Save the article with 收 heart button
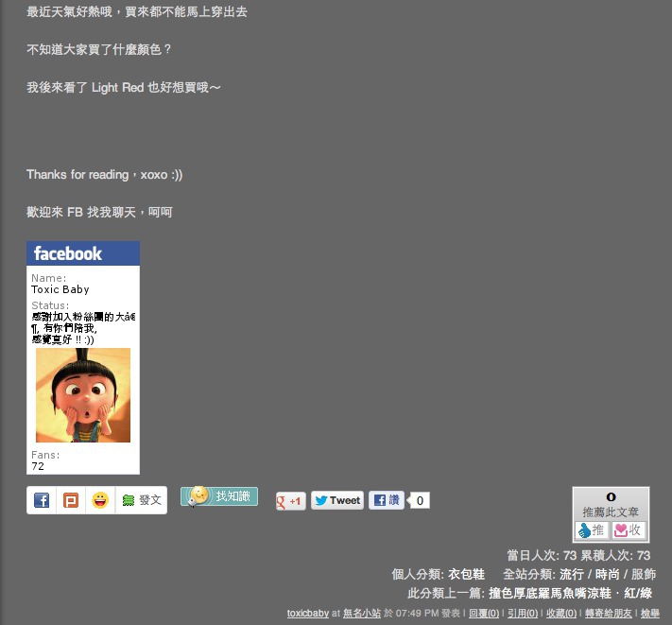The width and height of the screenshot is (672, 625). coord(629,530)
